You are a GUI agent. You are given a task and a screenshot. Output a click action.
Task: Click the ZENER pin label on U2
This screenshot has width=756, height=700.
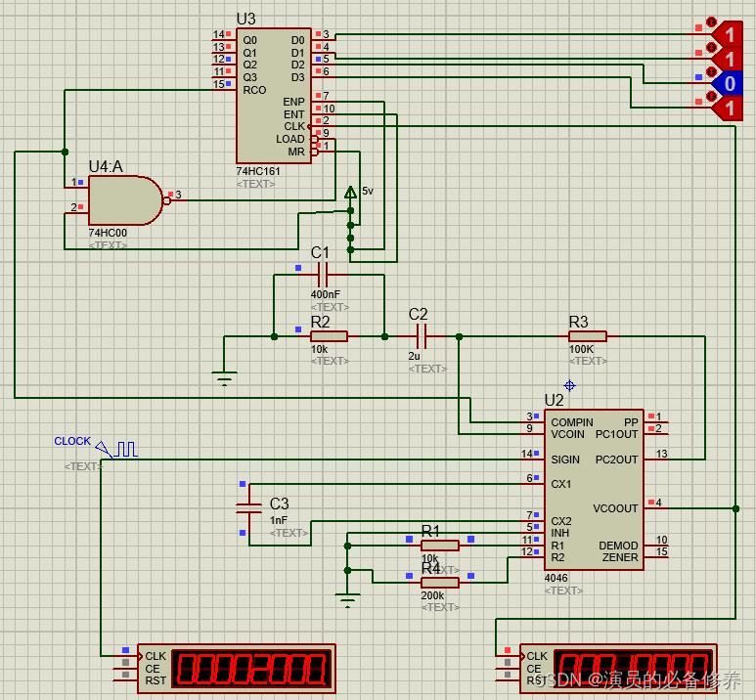point(620,557)
